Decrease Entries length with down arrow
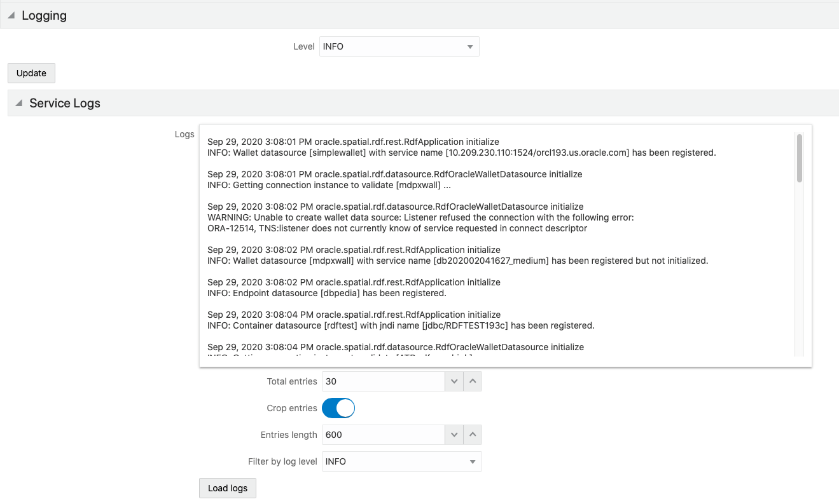Screen dimensions: 839x504 (x=454, y=435)
